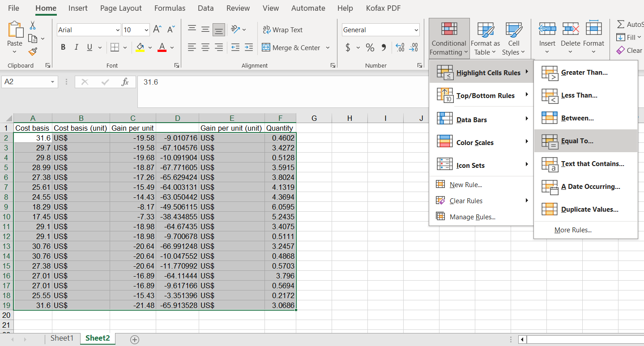
Task: Add a new sheet with plus icon
Action: tap(134, 340)
